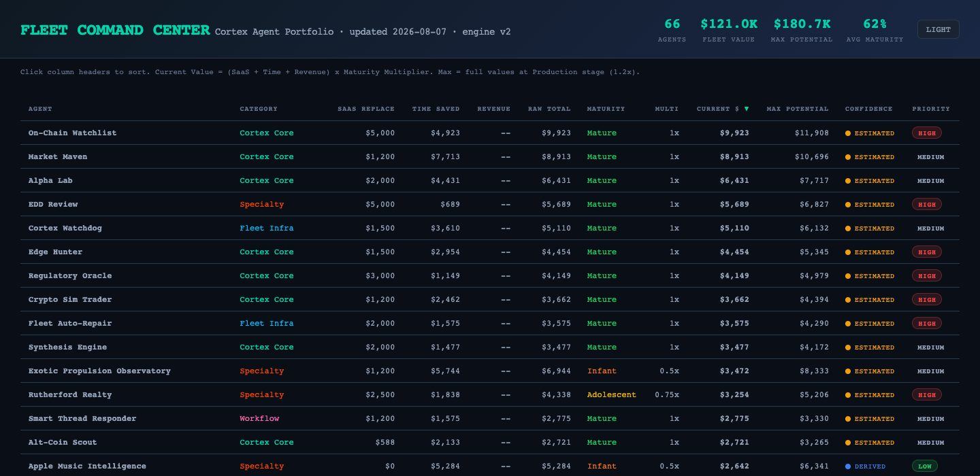
Task: Click the $588 SaaS replace cell
Action: [x=385, y=442]
